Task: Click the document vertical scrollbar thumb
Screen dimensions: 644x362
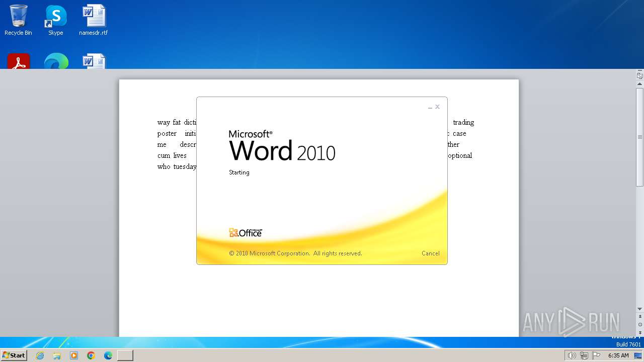Action: (640, 137)
